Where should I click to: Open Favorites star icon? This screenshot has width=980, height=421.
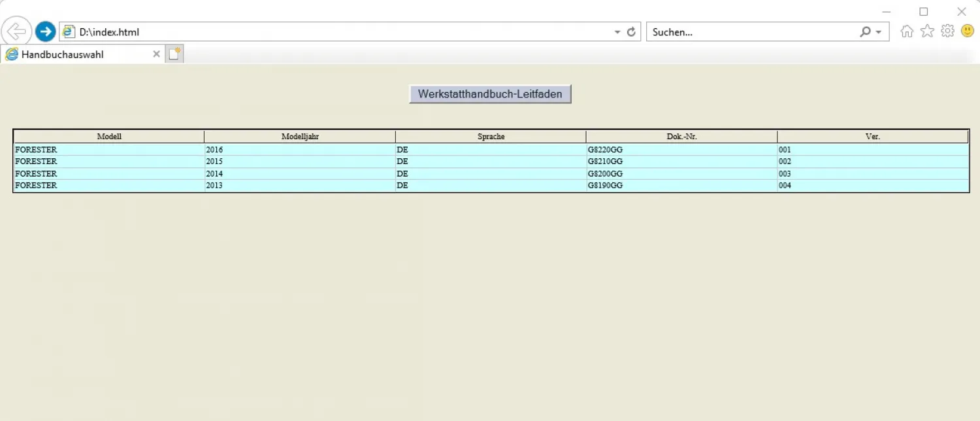click(927, 31)
